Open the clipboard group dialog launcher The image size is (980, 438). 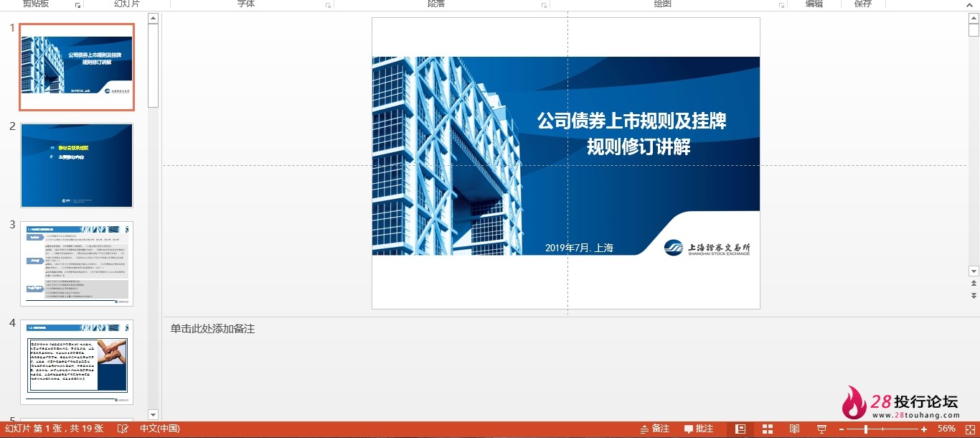point(77,5)
